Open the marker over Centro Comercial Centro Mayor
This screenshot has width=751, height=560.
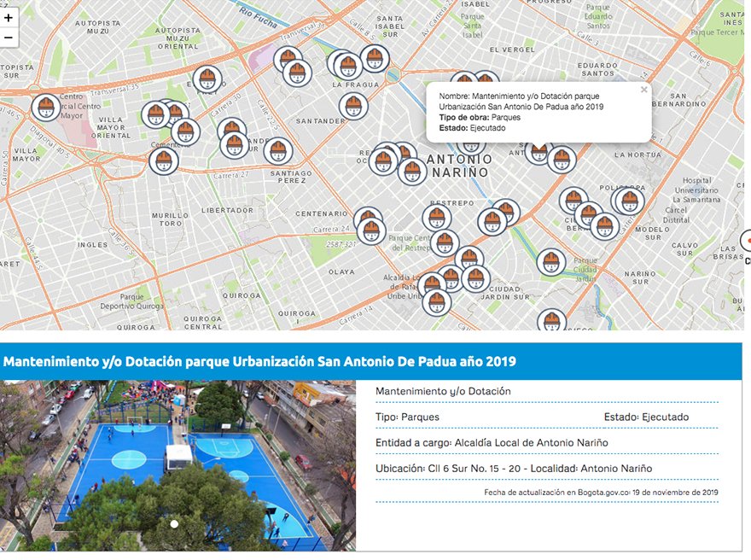[46, 107]
